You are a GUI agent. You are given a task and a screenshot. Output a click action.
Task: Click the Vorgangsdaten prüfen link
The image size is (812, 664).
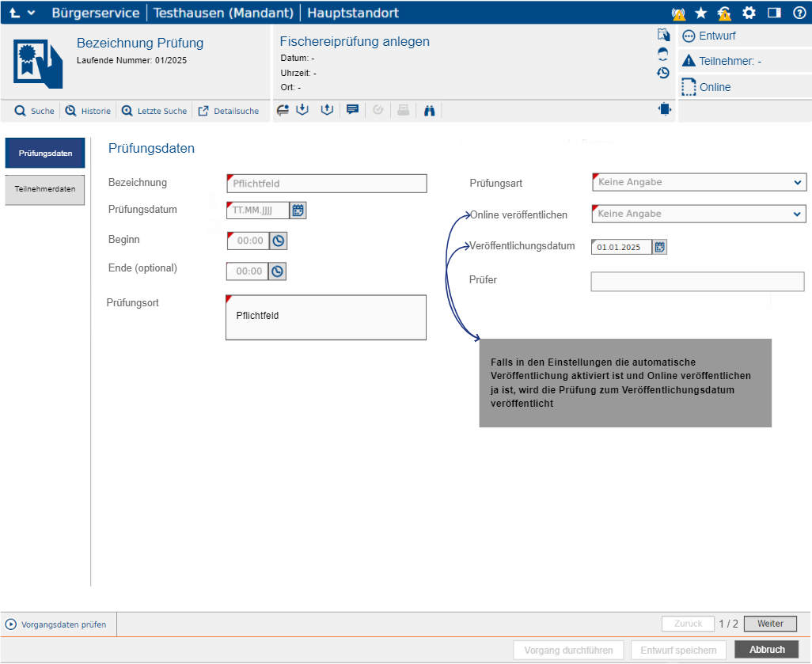pos(63,624)
